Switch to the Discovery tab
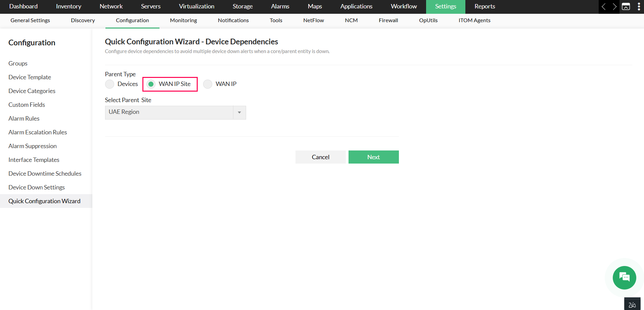Image resolution: width=644 pixels, height=310 pixels. tap(82, 20)
